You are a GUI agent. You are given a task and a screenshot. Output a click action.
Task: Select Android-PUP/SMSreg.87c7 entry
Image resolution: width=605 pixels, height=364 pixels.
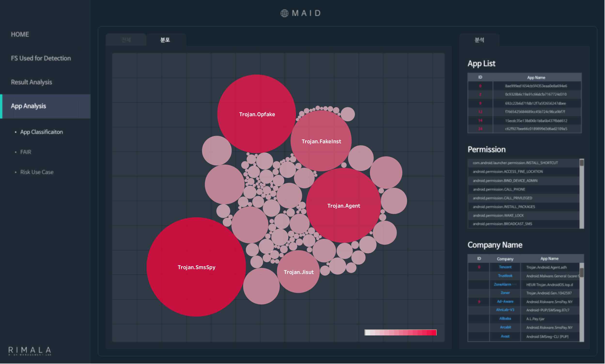(547, 311)
